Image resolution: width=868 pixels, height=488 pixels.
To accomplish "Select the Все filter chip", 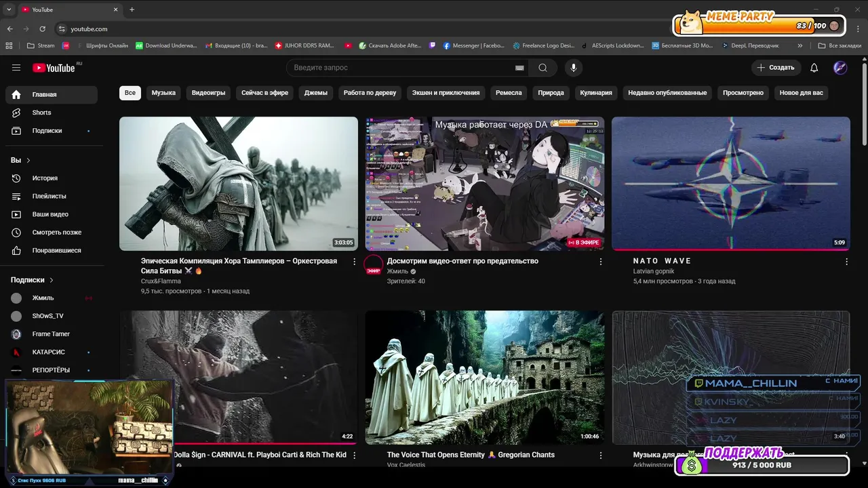I will pyautogui.click(x=130, y=93).
